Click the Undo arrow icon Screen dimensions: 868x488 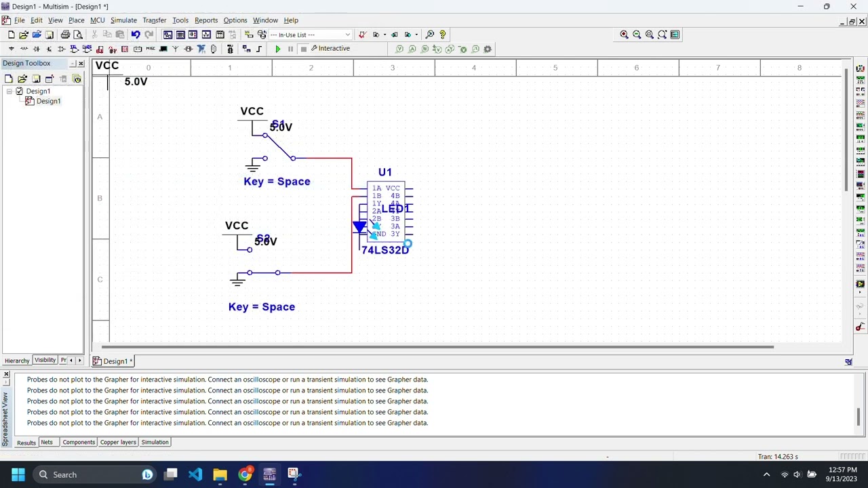pyautogui.click(x=136, y=35)
